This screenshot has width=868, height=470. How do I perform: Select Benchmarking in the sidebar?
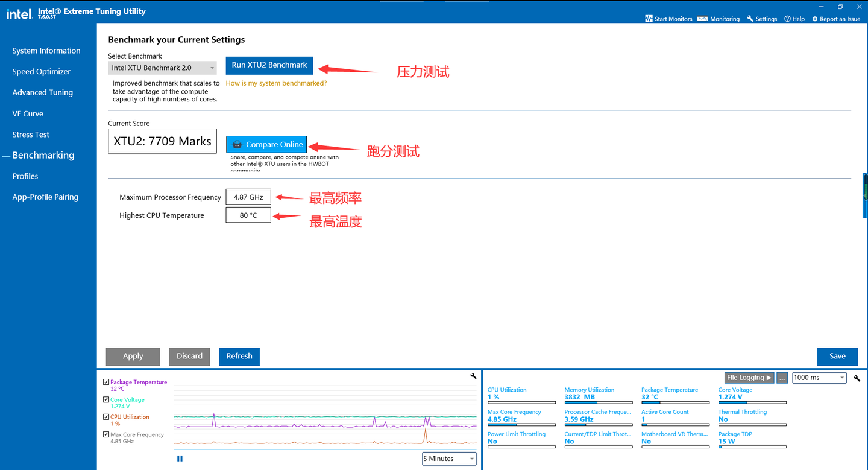pyautogui.click(x=43, y=155)
